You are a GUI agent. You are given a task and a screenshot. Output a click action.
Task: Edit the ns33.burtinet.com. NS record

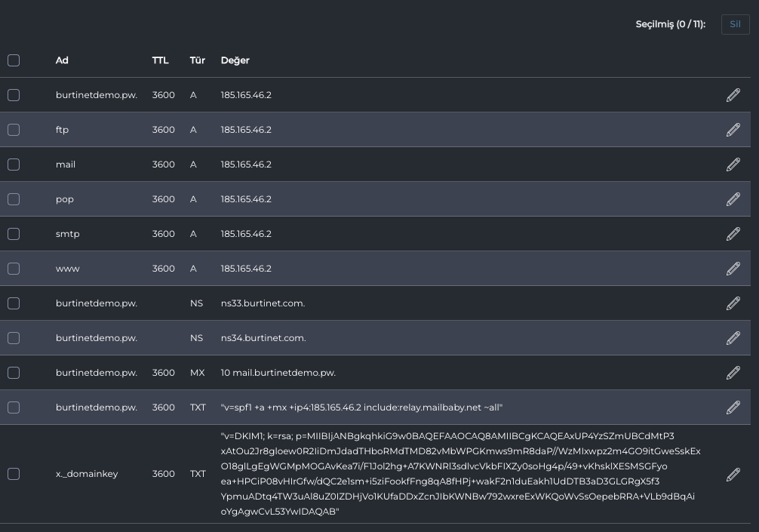(733, 303)
